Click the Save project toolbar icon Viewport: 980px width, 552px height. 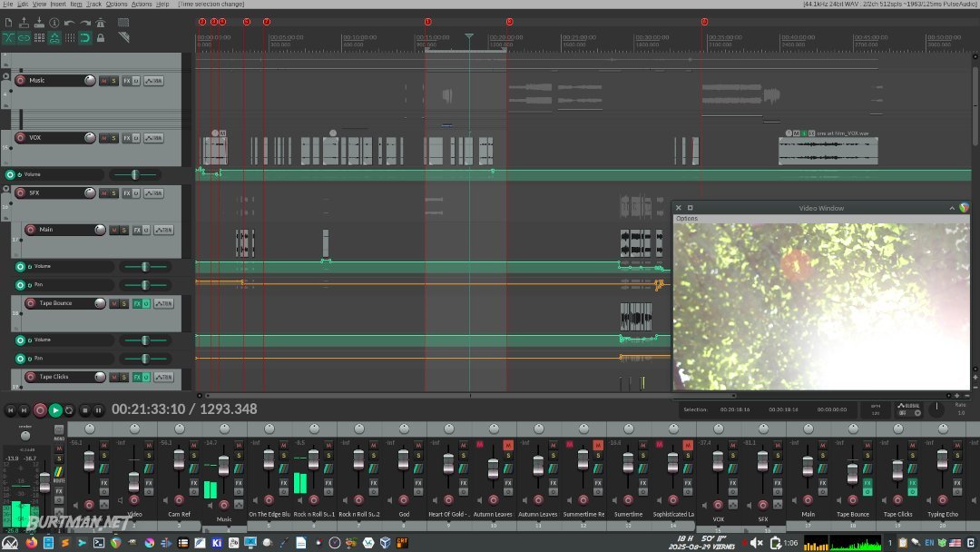coord(39,23)
